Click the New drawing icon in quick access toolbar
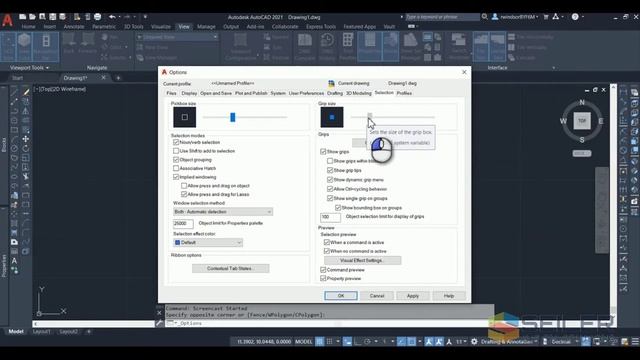The width and height of the screenshot is (640, 360). (23, 17)
